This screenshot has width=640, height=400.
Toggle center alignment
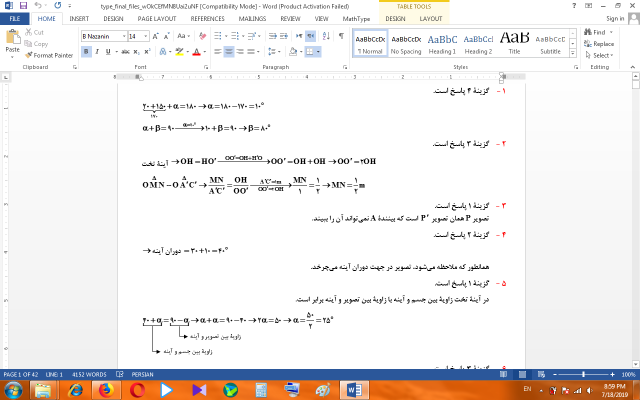[229, 52]
